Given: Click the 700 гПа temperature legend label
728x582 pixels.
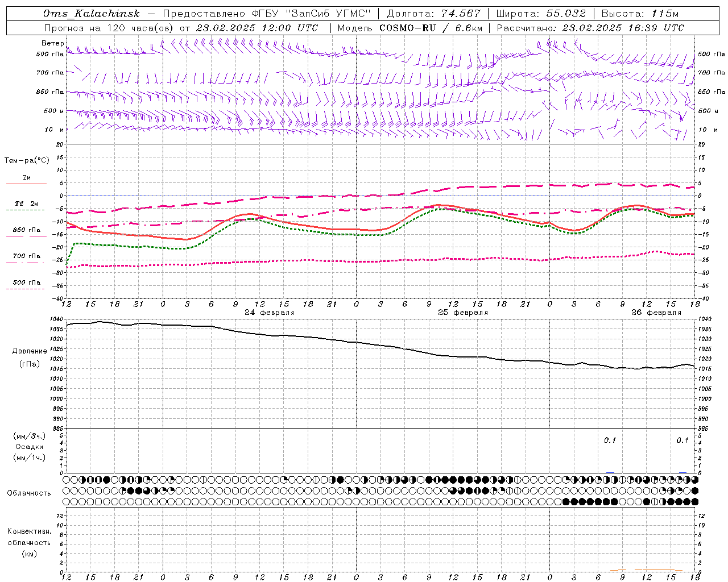Looking at the screenshot, I should (27, 256).
